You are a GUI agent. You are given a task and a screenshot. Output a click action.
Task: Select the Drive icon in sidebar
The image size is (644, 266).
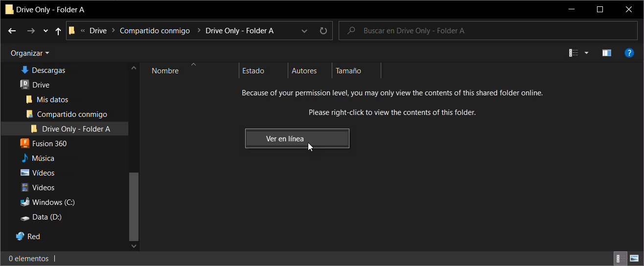tap(24, 85)
